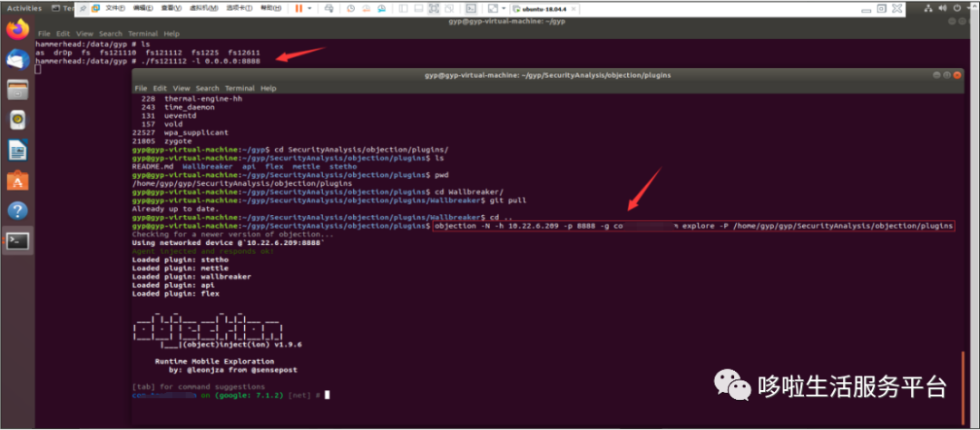This screenshot has height=430, width=980.
Task: Toggle the thumbnail bar view icon
Action: (x=418, y=9)
